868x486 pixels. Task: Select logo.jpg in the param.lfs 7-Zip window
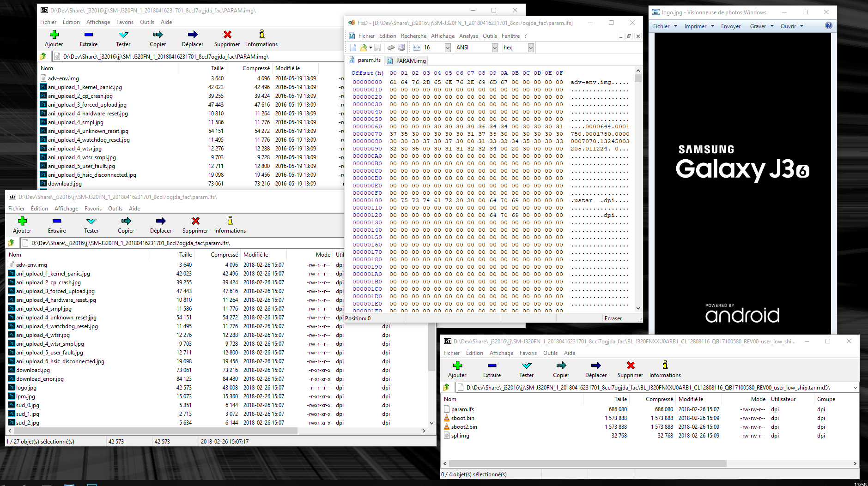[26, 388]
